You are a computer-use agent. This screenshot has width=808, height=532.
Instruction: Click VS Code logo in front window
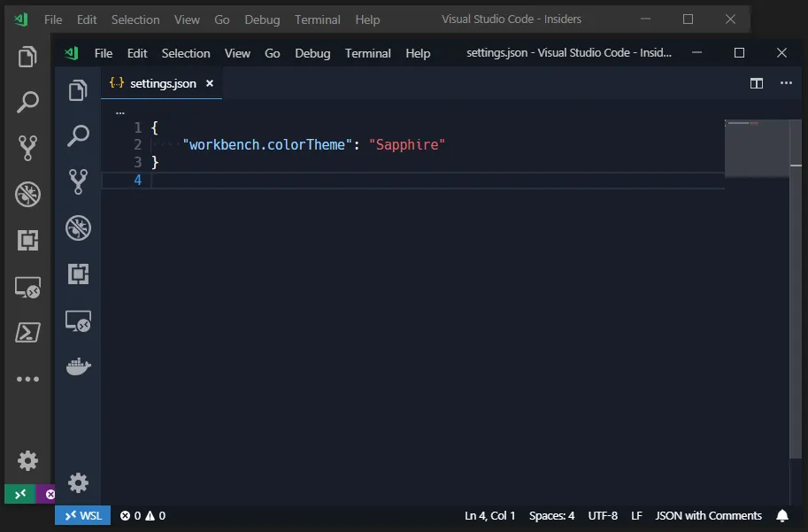pos(72,53)
